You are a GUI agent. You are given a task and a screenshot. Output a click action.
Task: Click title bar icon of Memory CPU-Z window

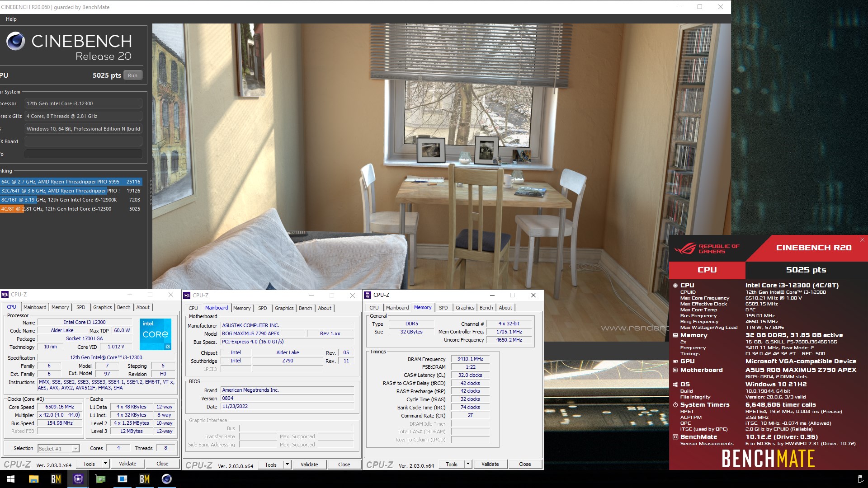point(368,295)
